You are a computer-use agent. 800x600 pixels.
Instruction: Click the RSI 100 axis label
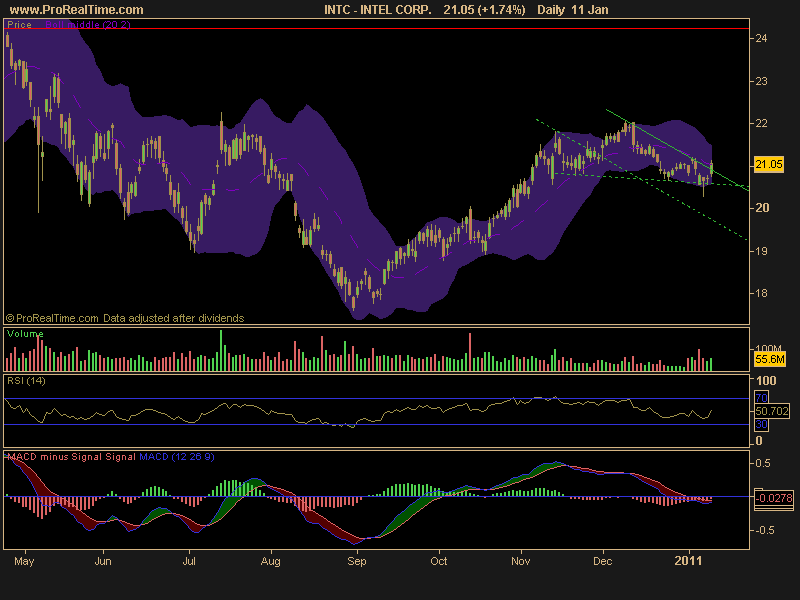(x=766, y=381)
